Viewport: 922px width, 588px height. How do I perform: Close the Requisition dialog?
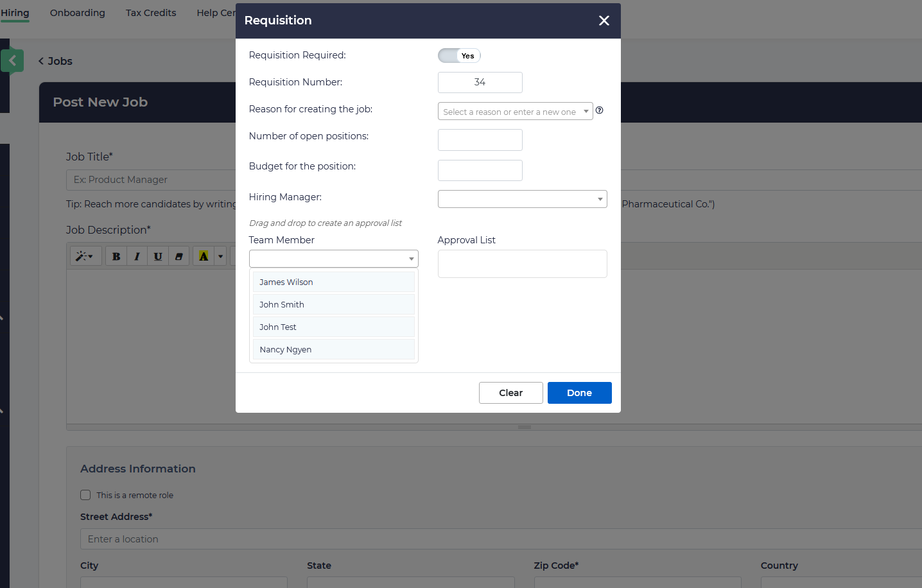(604, 21)
